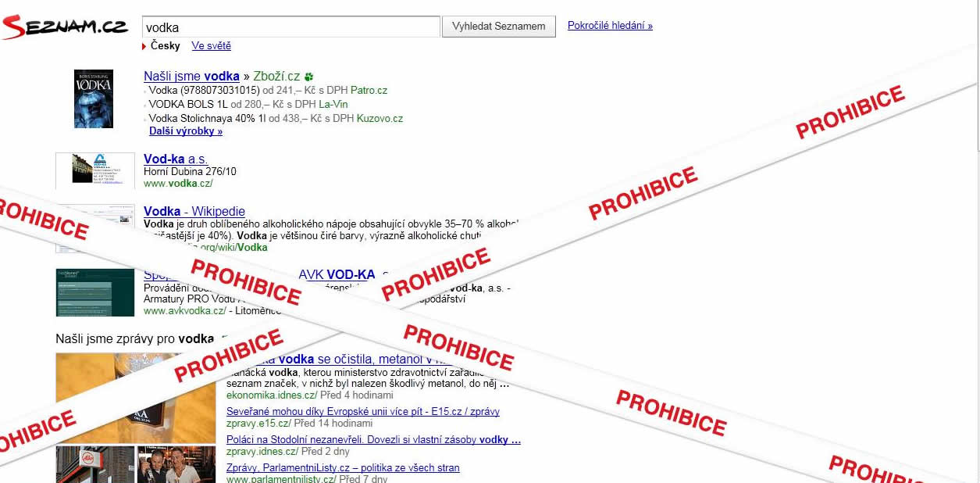Visit the La-Vin shop link
Screen dimensions: 980x483
click(x=333, y=105)
